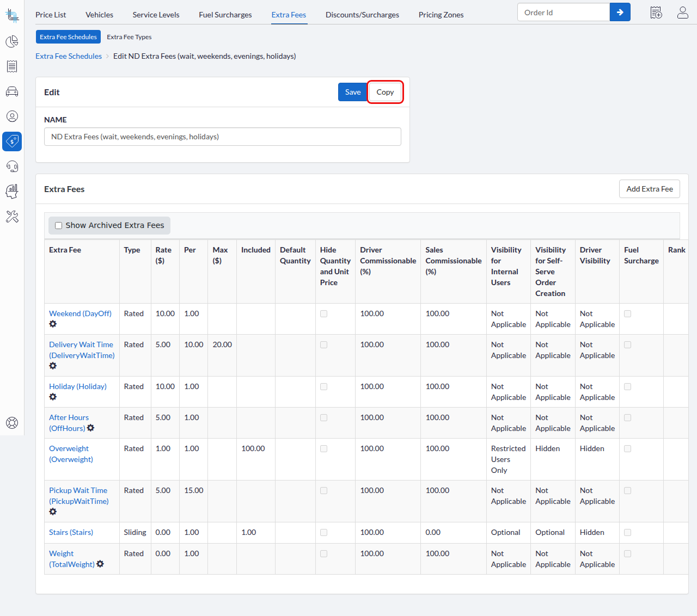Open the Vehicles tab
This screenshot has width=697, height=616.
(100, 15)
